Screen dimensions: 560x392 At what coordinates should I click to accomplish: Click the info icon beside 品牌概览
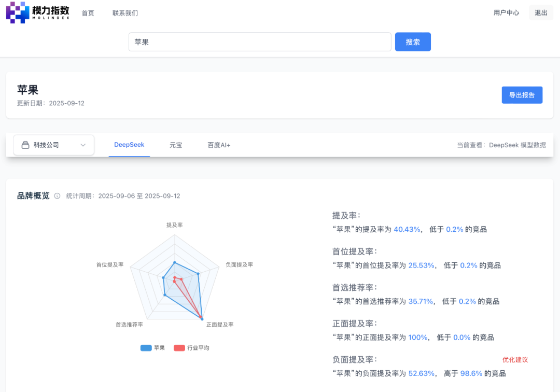point(57,195)
